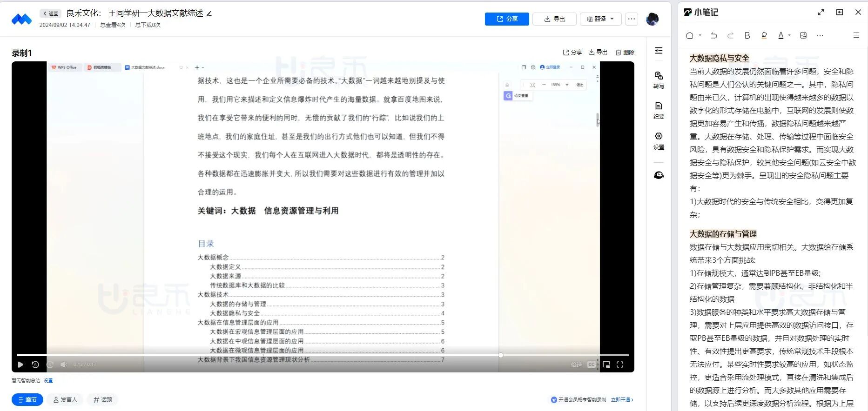
Task: Open the font color dropdown arrow
Action: tap(789, 35)
